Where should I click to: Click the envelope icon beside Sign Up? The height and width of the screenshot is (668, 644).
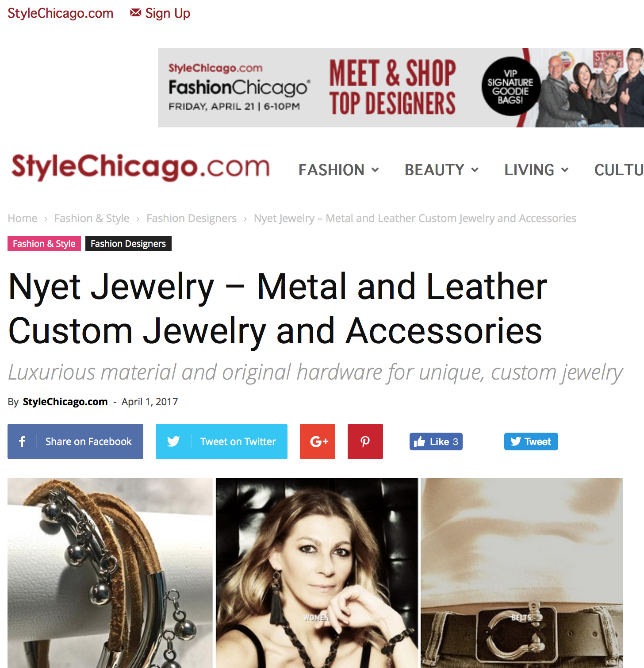[x=136, y=13]
